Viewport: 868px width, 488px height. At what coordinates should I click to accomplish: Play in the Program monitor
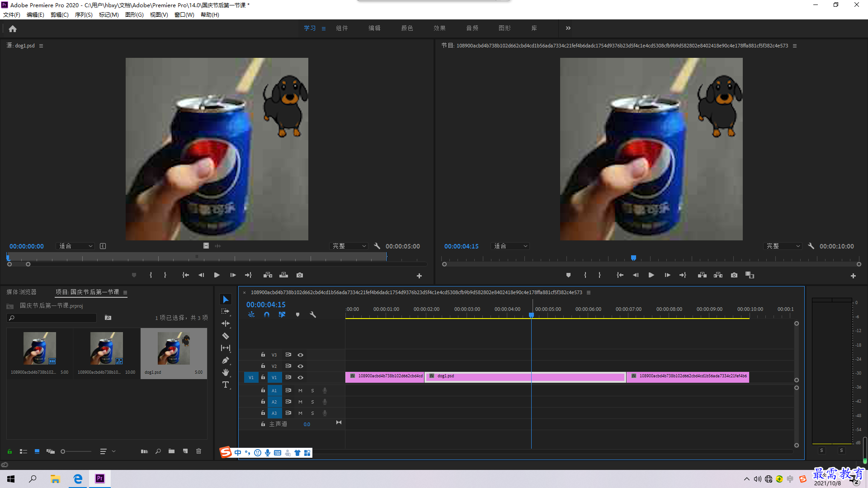coord(651,275)
